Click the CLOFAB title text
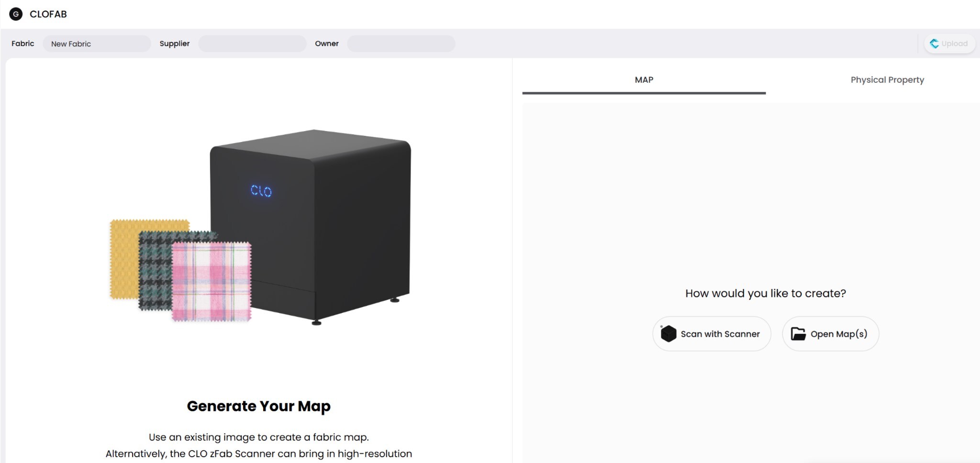This screenshot has width=980, height=463. [48, 14]
